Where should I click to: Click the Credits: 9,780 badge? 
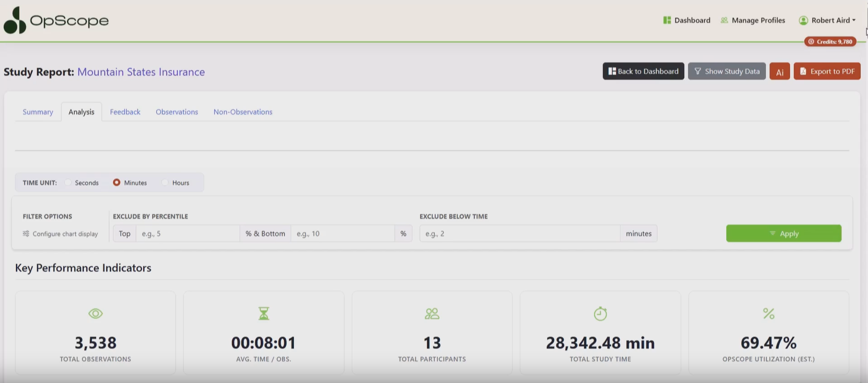tap(830, 42)
